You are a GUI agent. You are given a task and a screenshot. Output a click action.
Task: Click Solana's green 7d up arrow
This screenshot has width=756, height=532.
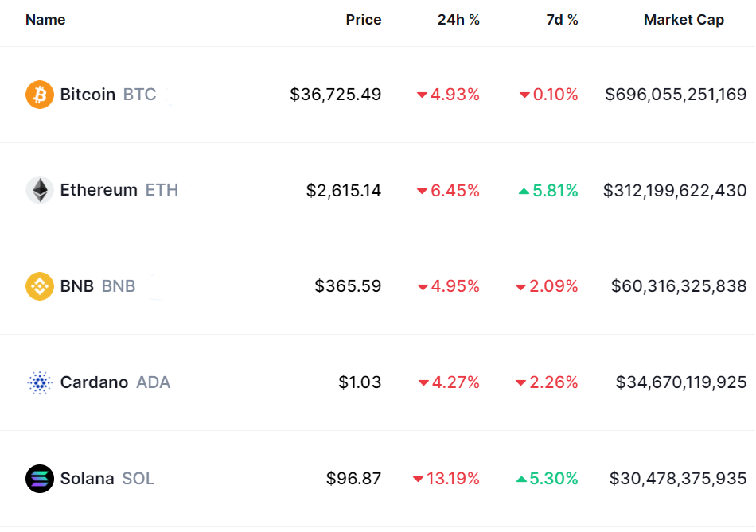point(522,479)
